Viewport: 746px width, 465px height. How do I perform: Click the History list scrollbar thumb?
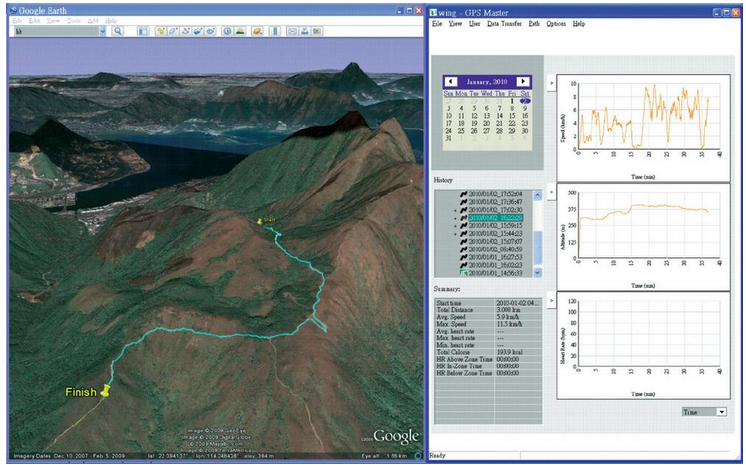coord(538,247)
